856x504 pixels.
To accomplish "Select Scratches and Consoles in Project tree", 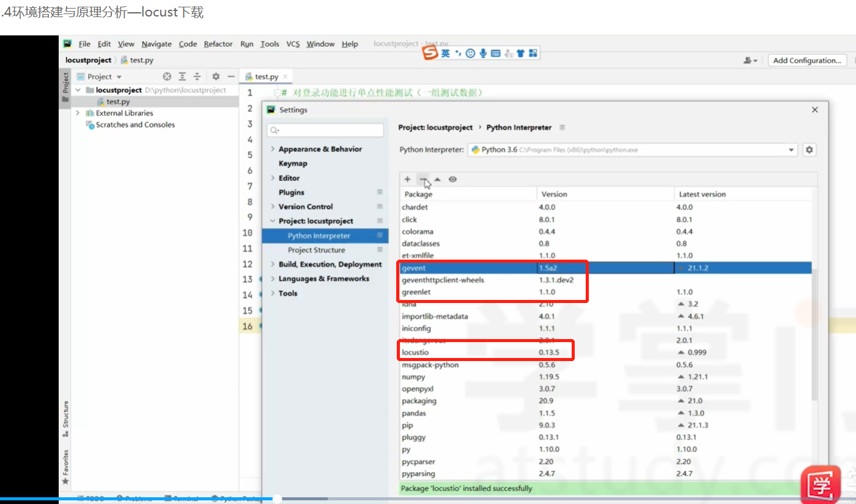I will (x=135, y=125).
